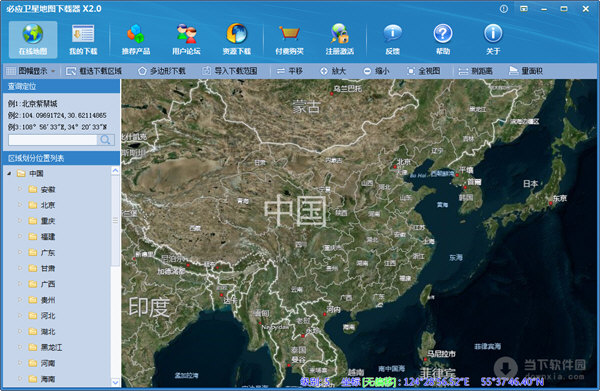Select the 中国 folder row
This screenshot has height=391, width=600.
pos(31,174)
